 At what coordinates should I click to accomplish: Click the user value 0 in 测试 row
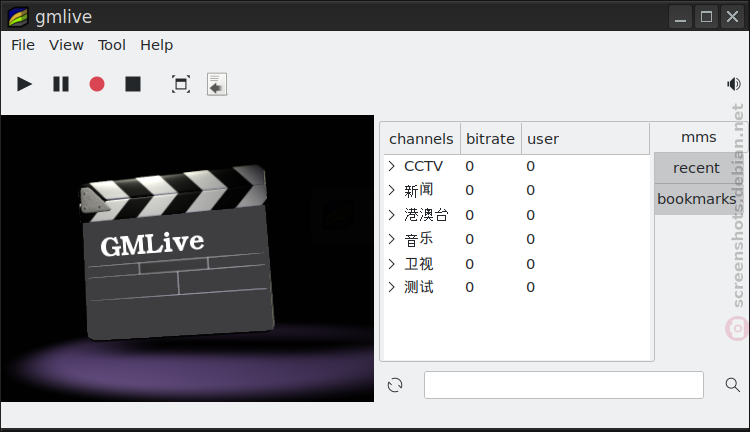coord(530,287)
